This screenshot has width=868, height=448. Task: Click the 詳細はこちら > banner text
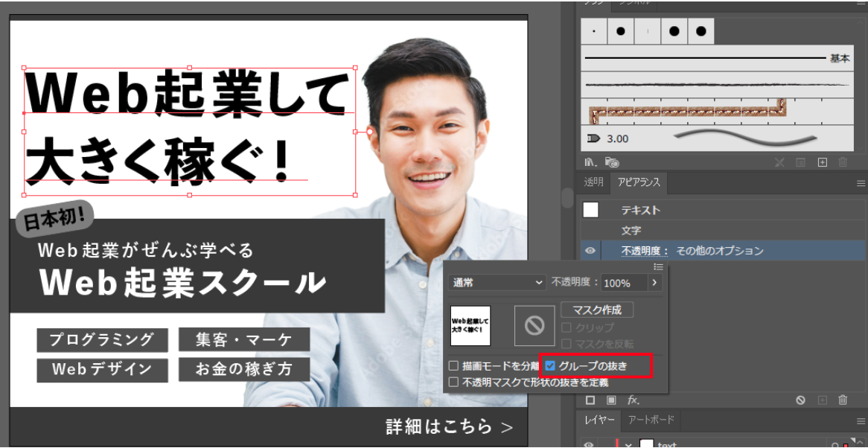pyautogui.click(x=450, y=426)
